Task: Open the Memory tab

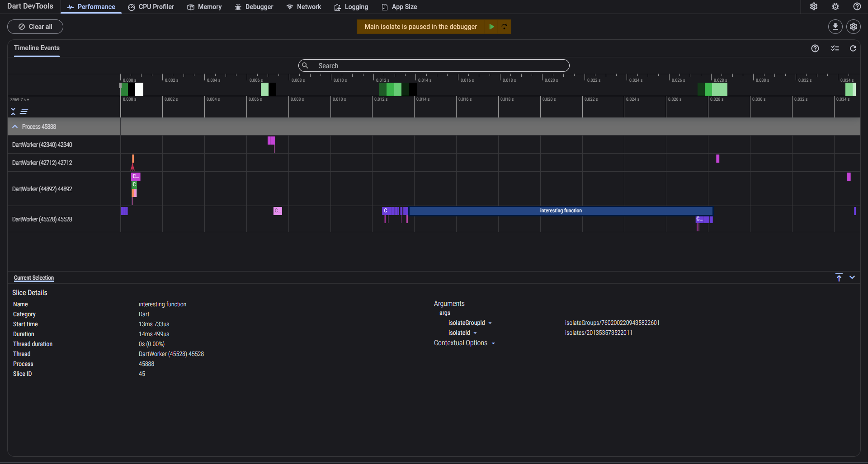Action: coord(204,7)
